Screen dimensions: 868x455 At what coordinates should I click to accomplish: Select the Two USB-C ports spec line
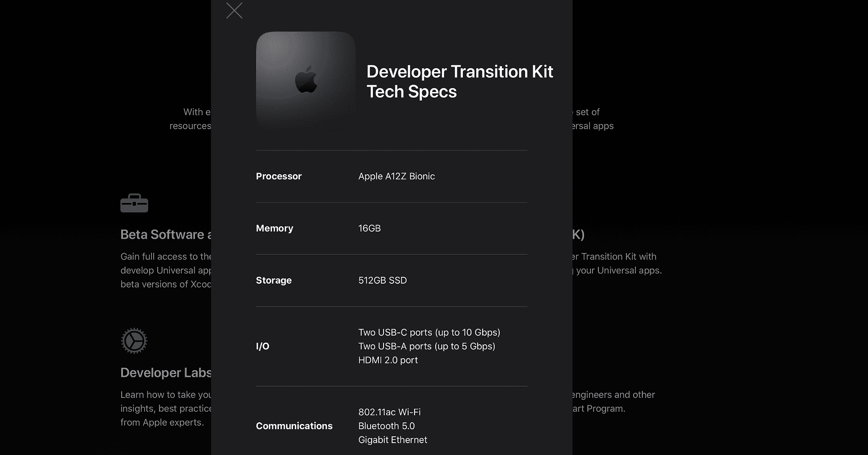click(x=429, y=332)
